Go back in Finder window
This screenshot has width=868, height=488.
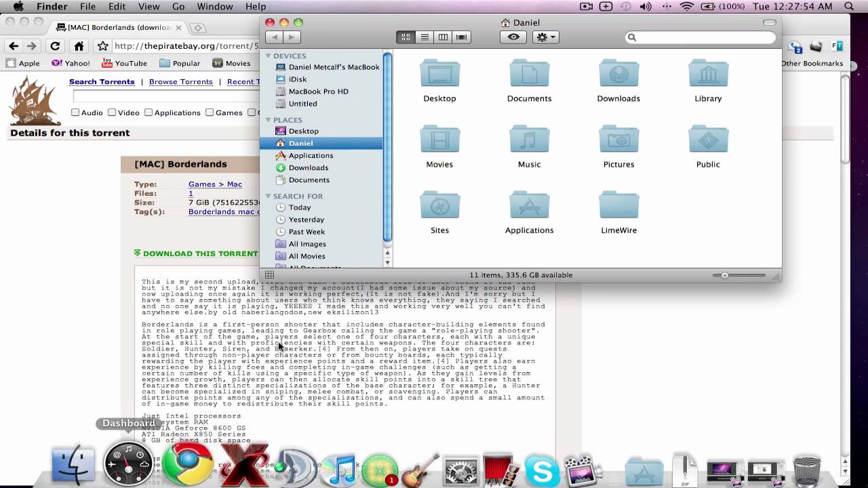pyautogui.click(x=274, y=37)
